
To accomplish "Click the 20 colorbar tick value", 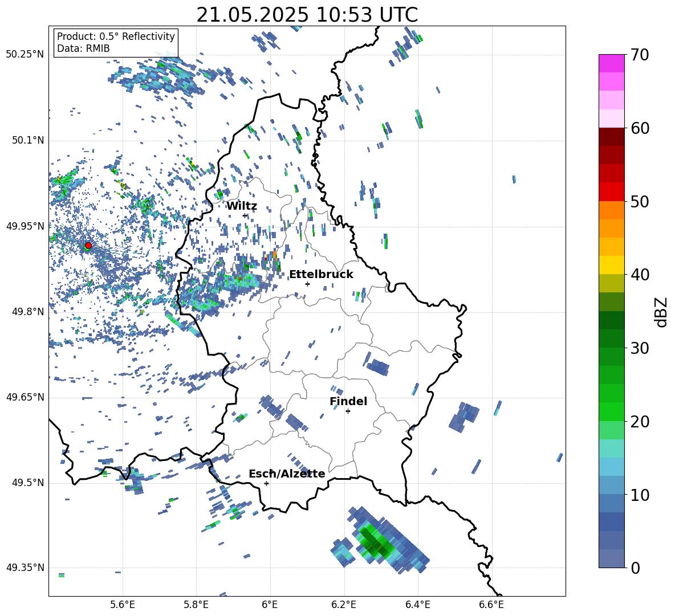I will (x=640, y=422).
